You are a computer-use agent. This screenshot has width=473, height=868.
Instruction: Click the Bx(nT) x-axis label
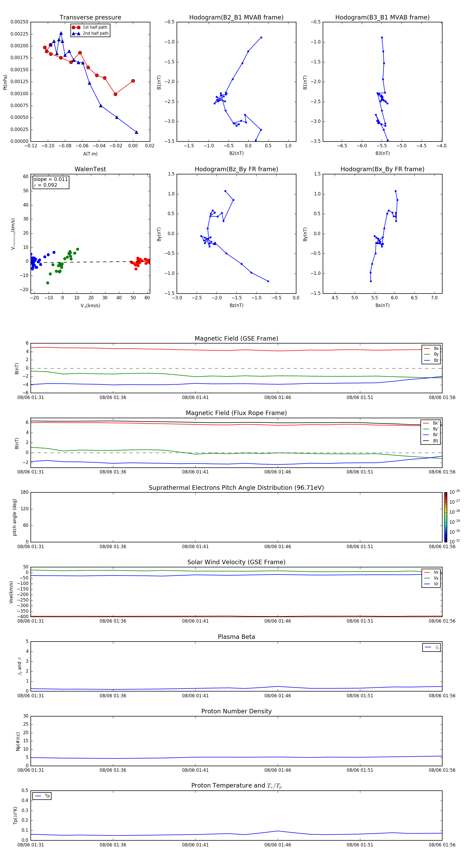coord(382,305)
